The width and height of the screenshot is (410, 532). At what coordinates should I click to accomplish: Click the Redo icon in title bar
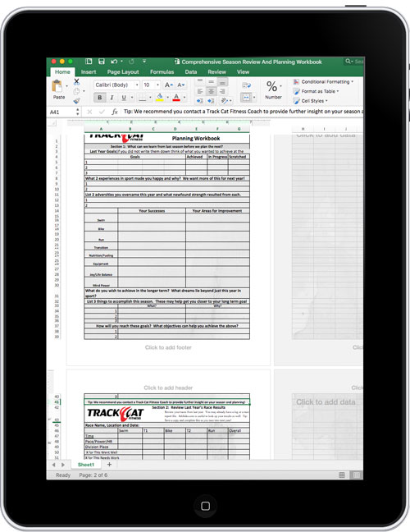pyautogui.click(x=131, y=62)
